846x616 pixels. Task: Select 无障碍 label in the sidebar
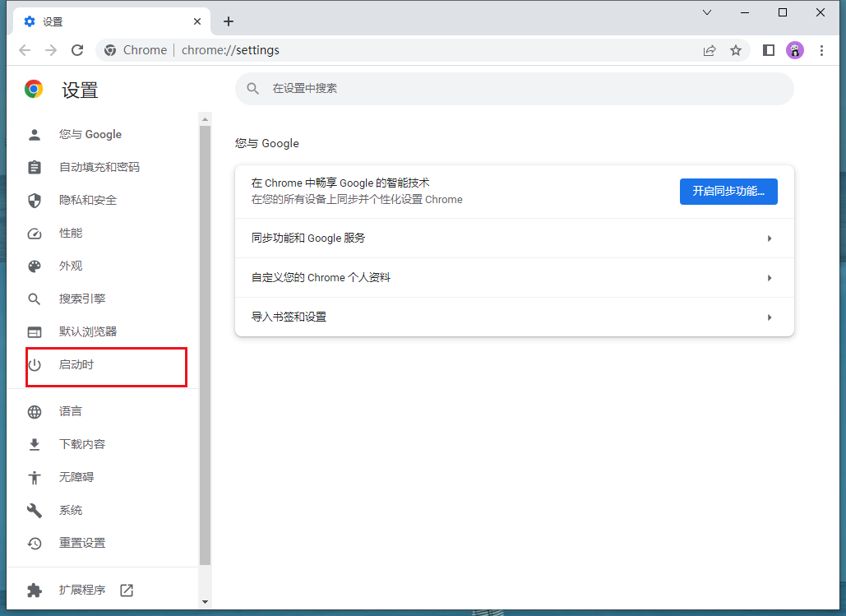[76, 477]
